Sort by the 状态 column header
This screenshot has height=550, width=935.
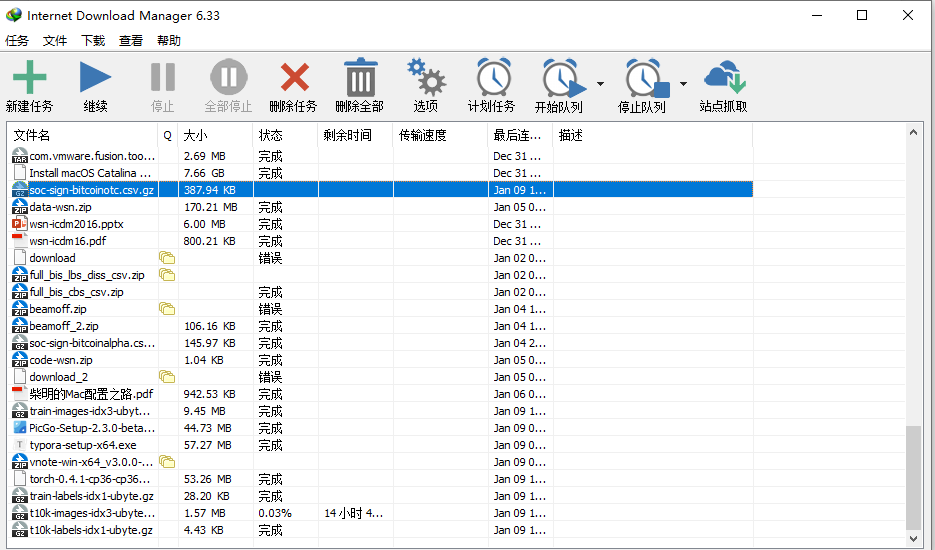click(286, 135)
